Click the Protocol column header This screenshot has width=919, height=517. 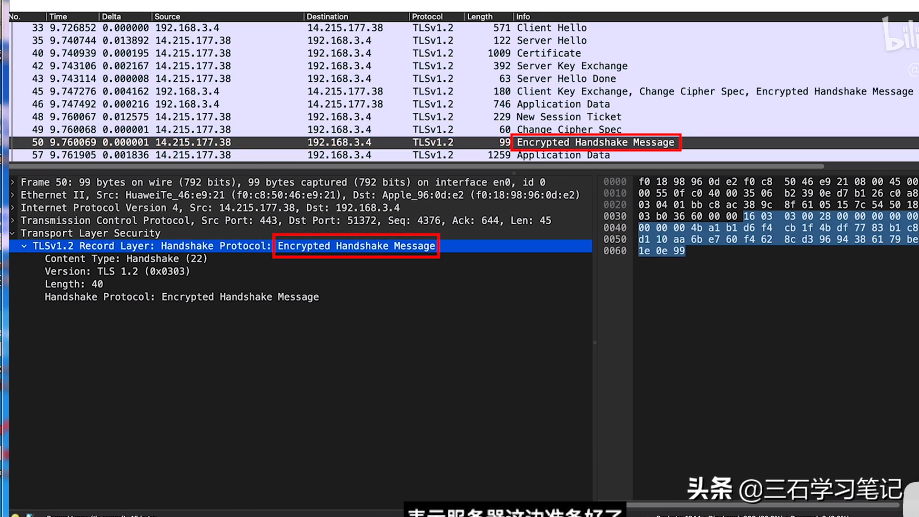(437, 16)
